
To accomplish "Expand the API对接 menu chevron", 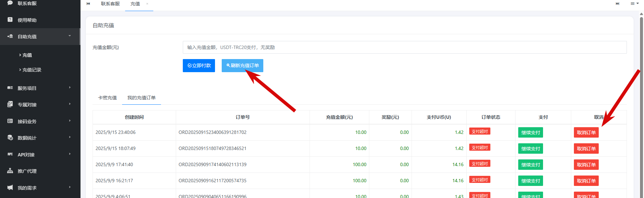I will coord(70,154).
